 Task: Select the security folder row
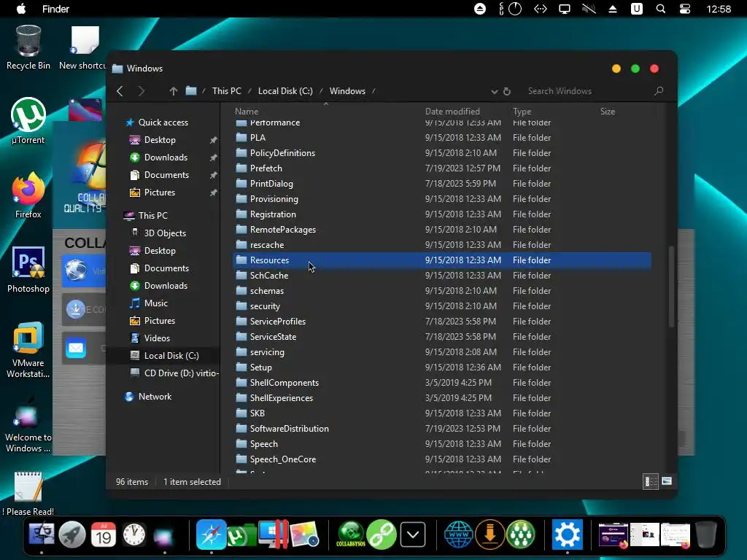pyautogui.click(x=441, y=306)
